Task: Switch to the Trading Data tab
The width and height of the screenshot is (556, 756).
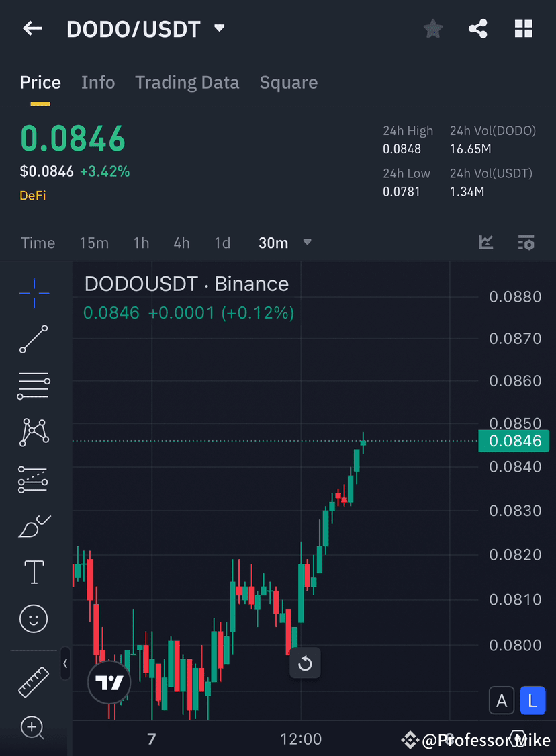Action: (187, 82)
